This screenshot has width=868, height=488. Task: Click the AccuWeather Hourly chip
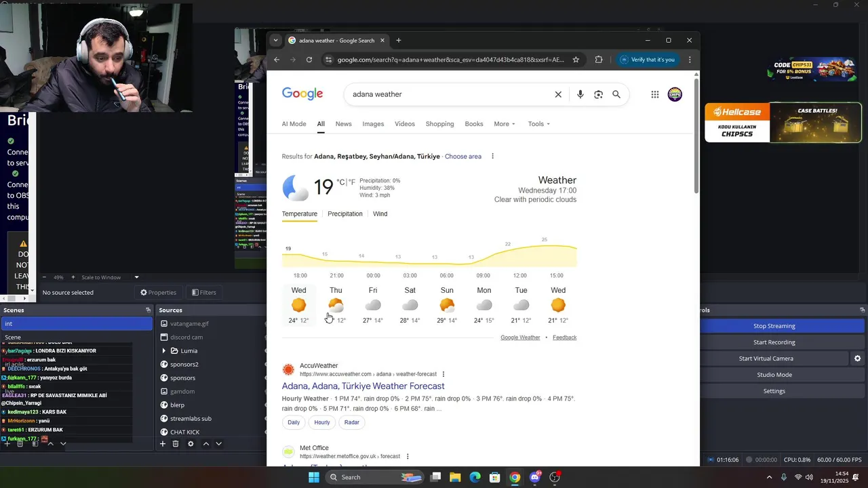[322, 422]
